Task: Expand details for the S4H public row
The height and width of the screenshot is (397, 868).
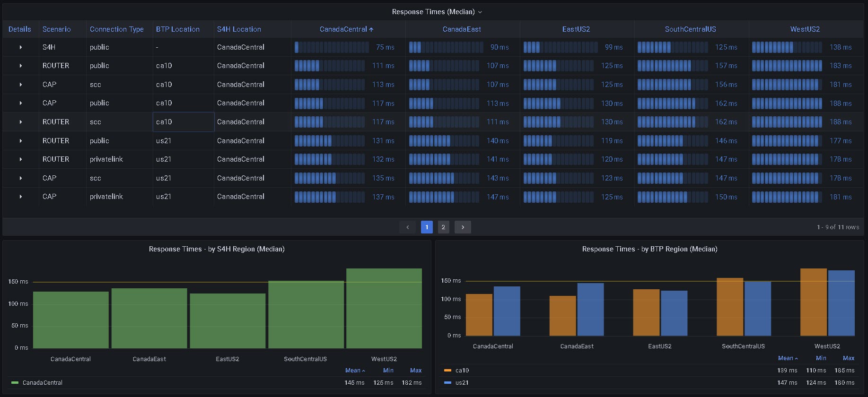Action: 21,47
